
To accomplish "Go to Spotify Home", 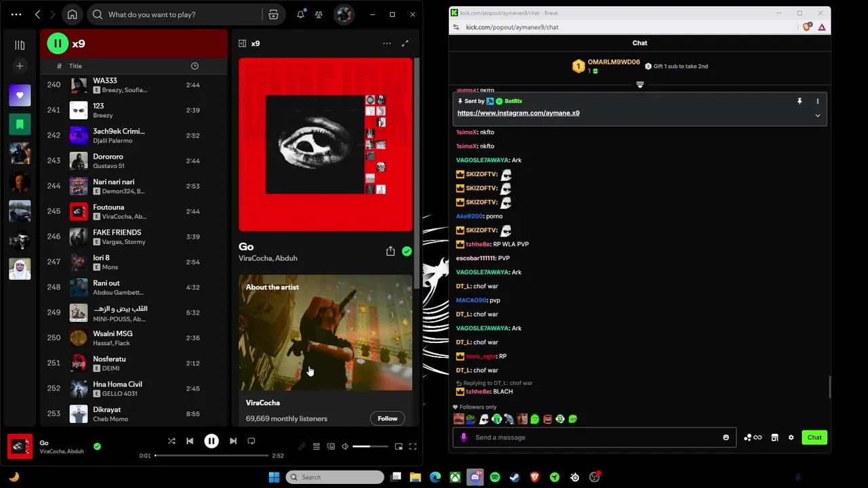I will [x=73, y=14].
